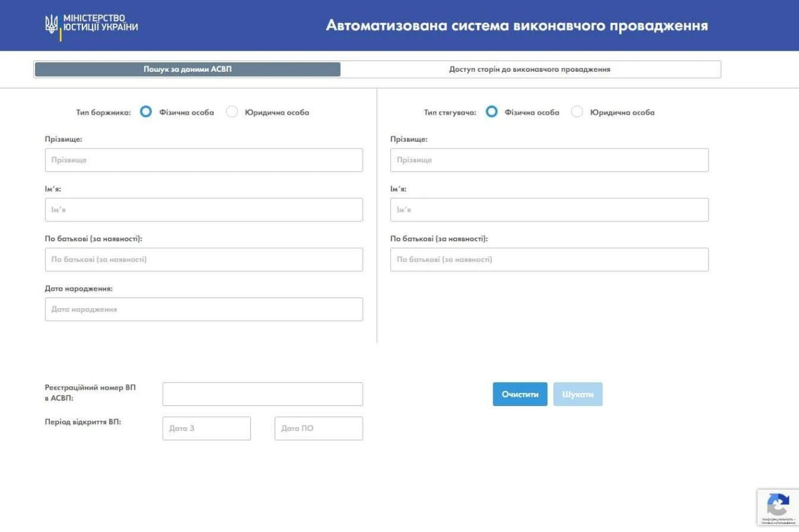The image size is (799, 532).
Task: Click the debtor Прізвище input field
Action: tap(203, 160)
